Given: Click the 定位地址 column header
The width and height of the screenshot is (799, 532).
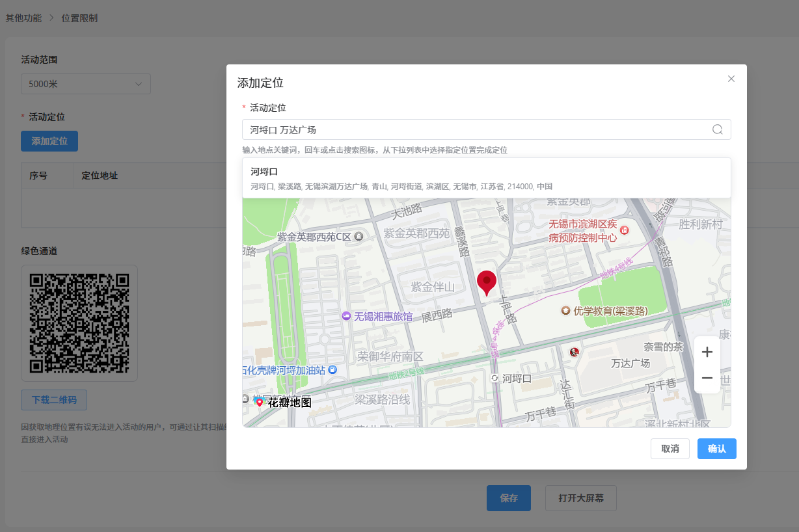Looking at the screenshot, I should point(100,176).
